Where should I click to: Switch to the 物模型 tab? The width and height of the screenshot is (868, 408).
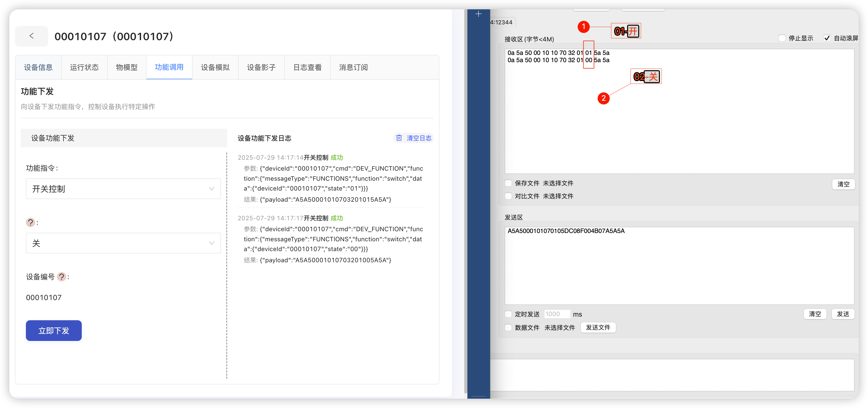point(127,67)
